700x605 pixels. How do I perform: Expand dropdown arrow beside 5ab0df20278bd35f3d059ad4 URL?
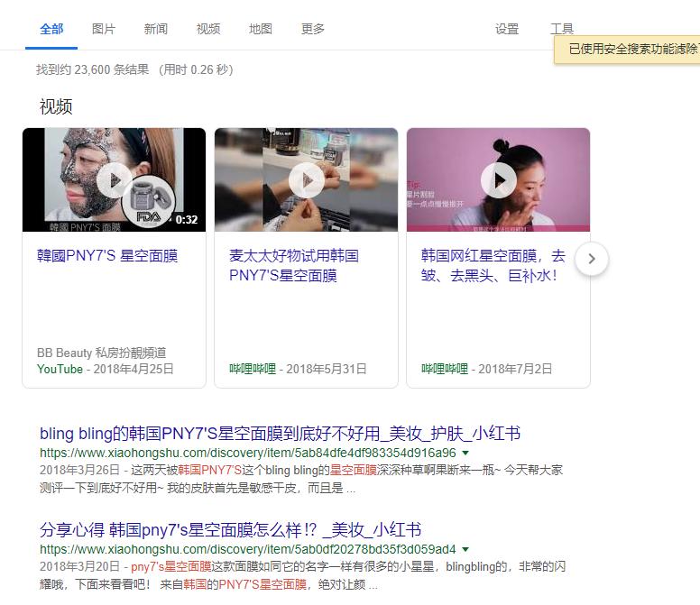pos(465,549)
